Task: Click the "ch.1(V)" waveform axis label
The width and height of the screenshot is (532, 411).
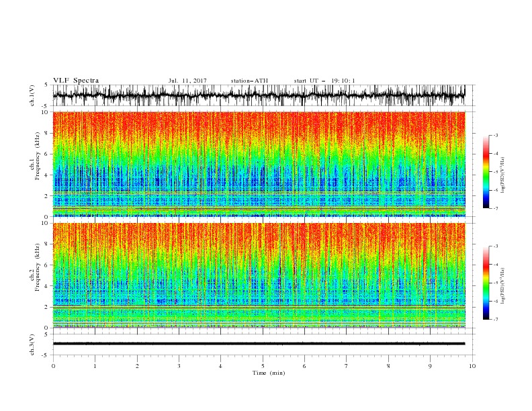Action: pyautogui.click(x=32, y=95)
